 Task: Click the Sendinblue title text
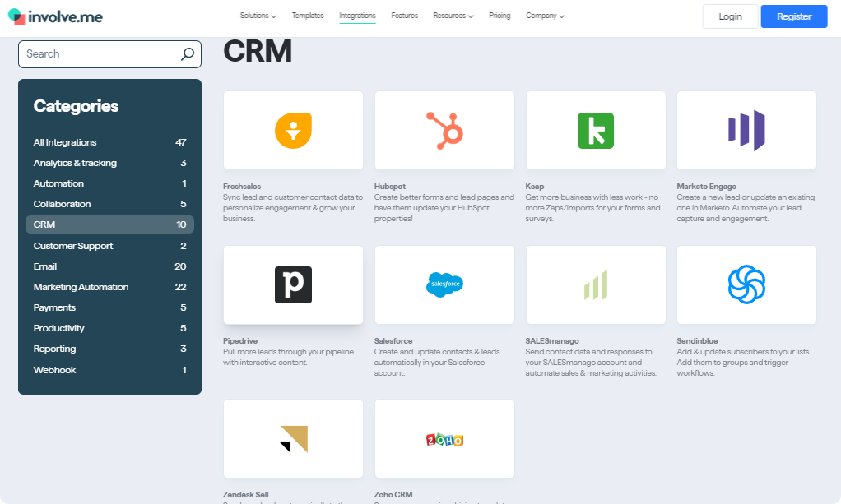tap(697, 341)
